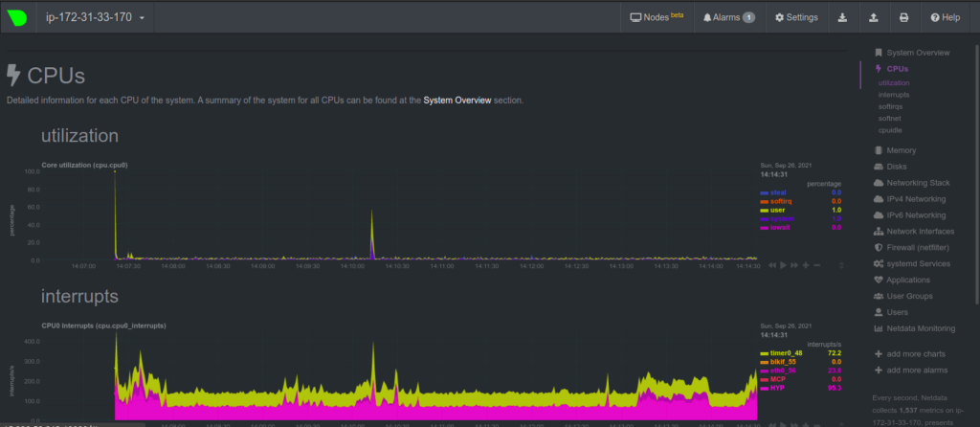Click the print dashboard icon
Viewport: 980px width, 427px height.
[x=903, y=17]
